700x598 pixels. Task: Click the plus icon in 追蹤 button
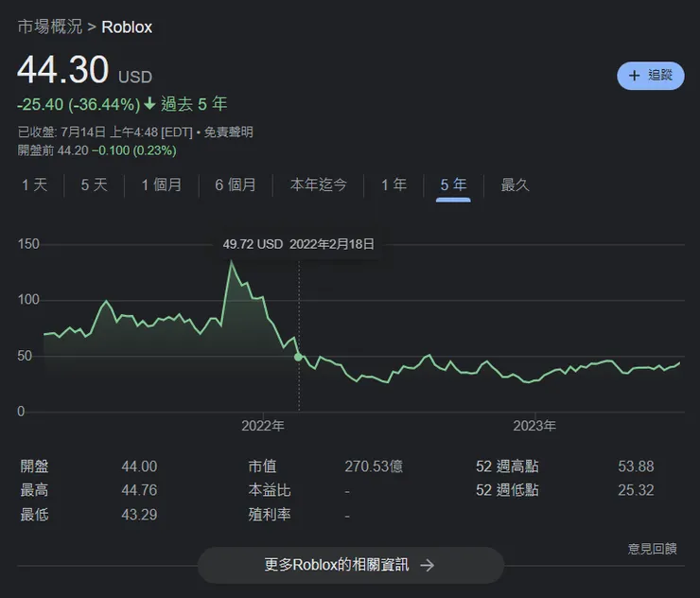pyautogui.click(x=634, y=76)
